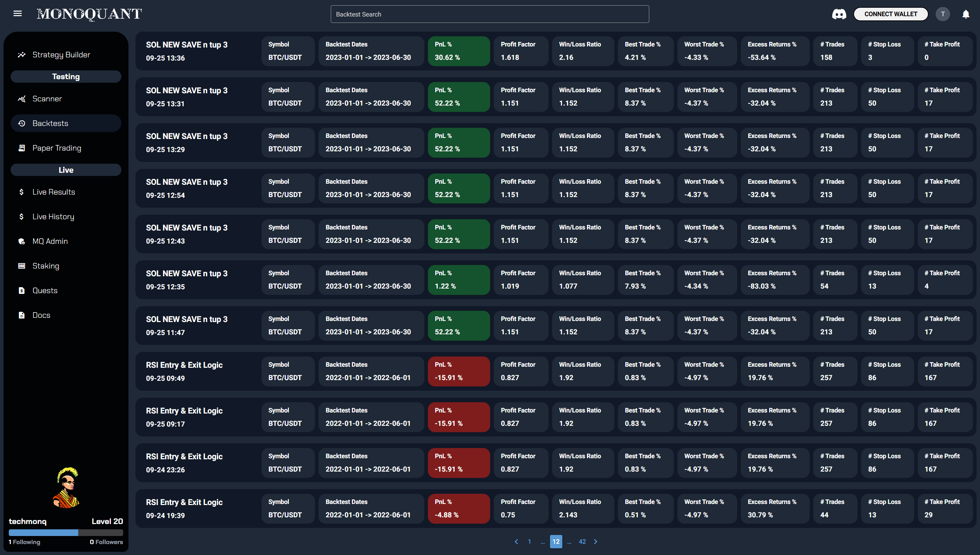Click the Docs file icon

pos(22,315)
